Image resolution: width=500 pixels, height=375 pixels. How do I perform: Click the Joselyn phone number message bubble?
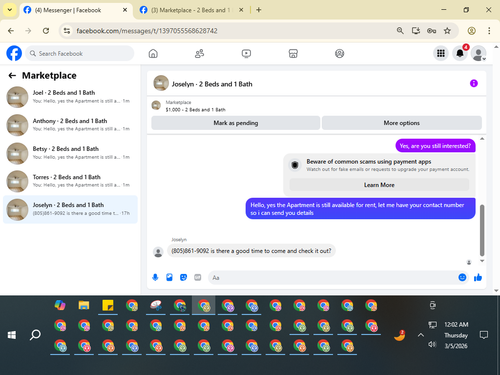(251, 251)
